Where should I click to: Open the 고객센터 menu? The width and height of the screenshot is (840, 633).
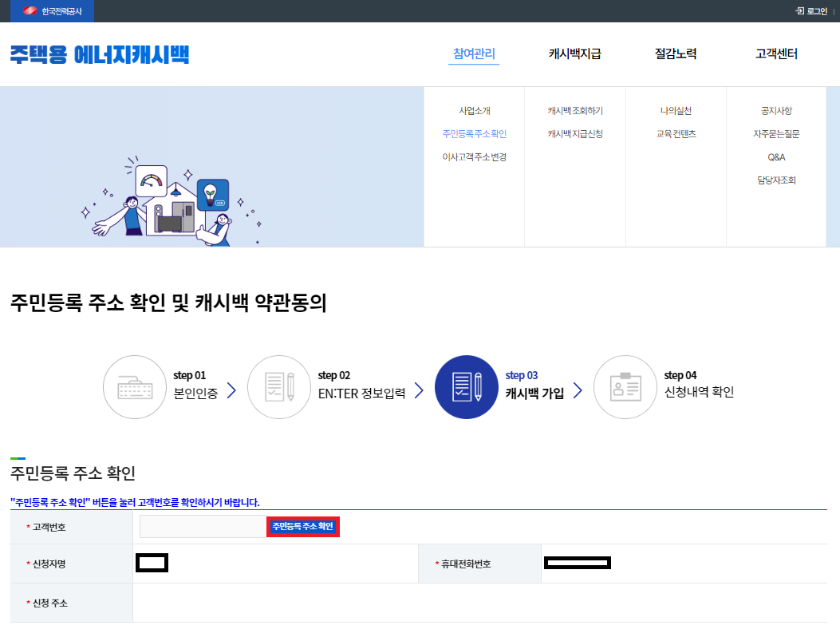tap(776, 53)
